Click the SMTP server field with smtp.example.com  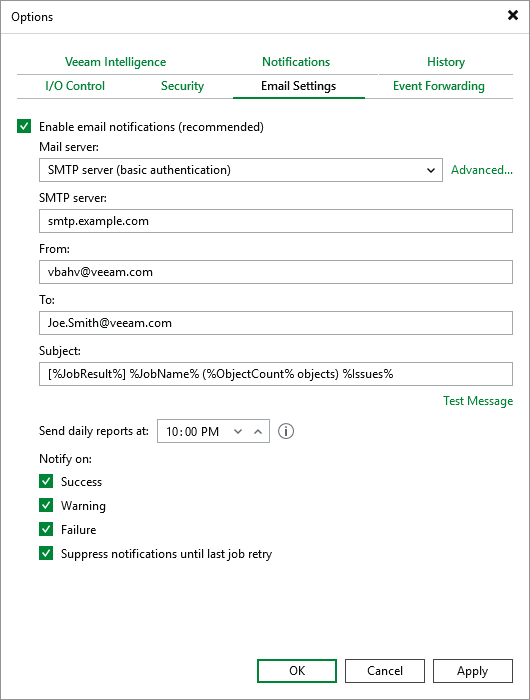pyautogui.click(x=276, y=221)
